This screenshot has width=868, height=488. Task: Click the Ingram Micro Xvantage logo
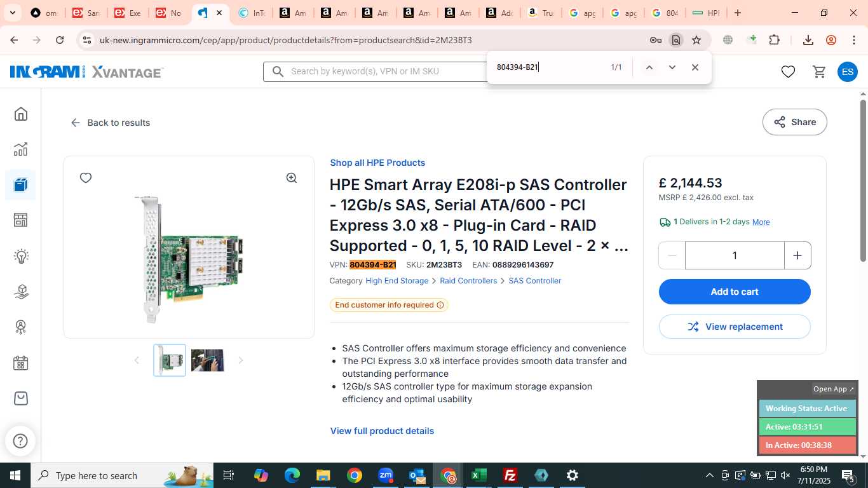point(86,72)
